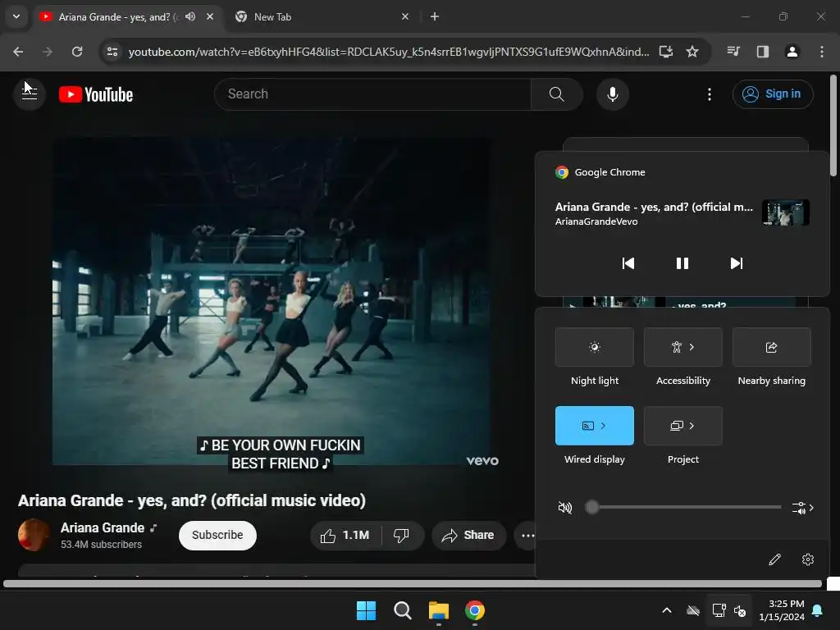Open Chrome profile menu

coord(792,52)
